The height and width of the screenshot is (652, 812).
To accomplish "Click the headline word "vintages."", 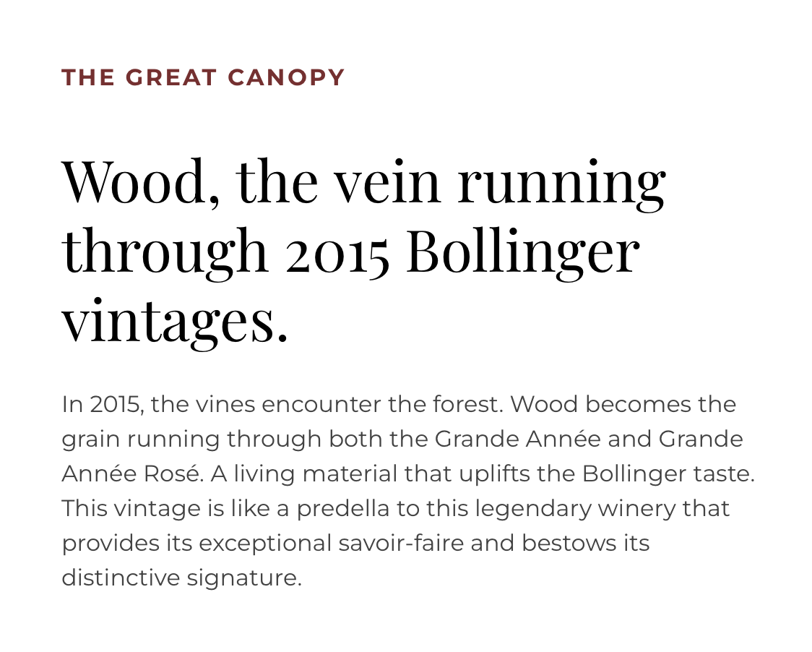I will (x=175, y=322).
